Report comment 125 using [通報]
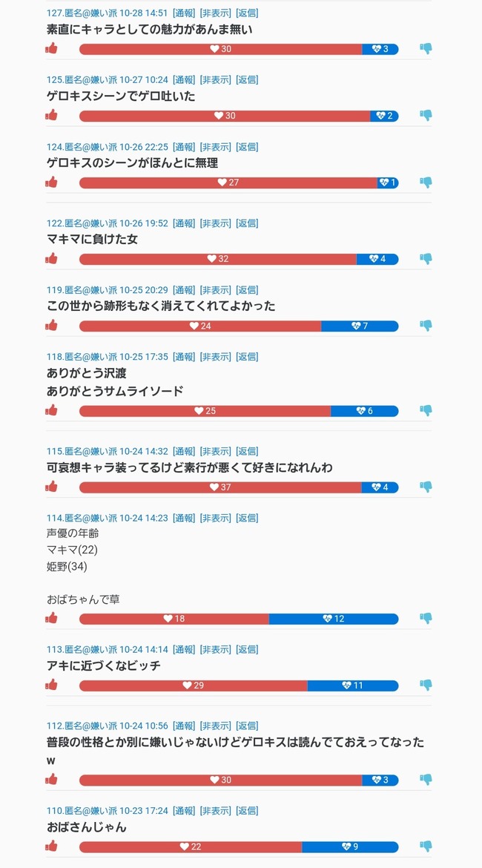Image resolution: width=482 pixels, height=868 pixels. [x=183, y=79]
